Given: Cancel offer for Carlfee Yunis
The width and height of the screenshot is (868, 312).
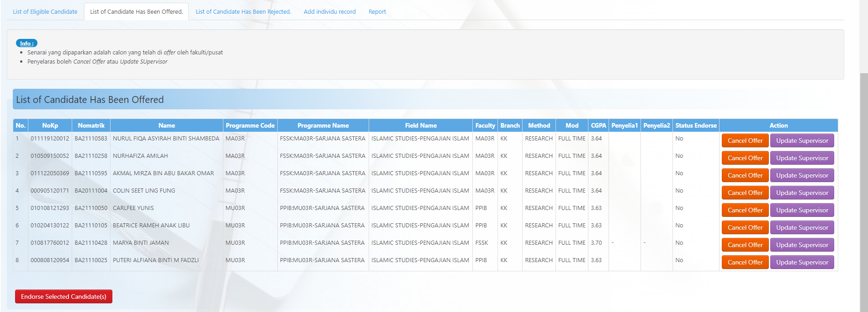Looking at the screenshot, I should 745,210.
